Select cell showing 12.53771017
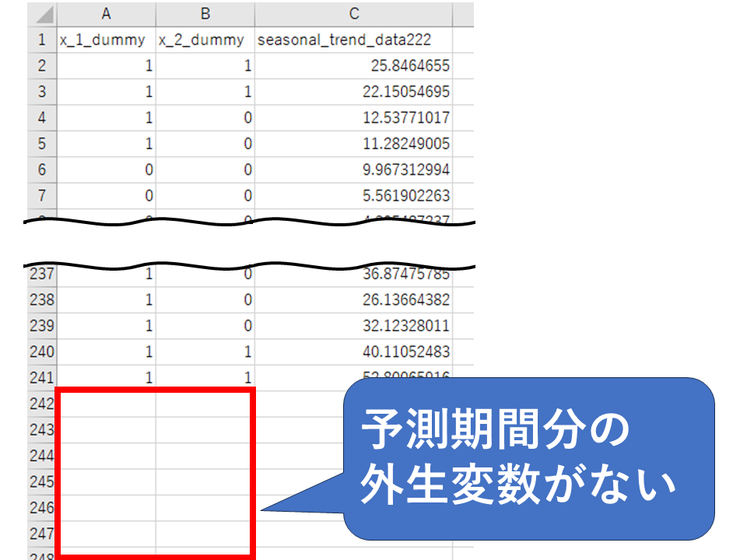The height and width of the screenshot is (560, 747). coord(353,118)
